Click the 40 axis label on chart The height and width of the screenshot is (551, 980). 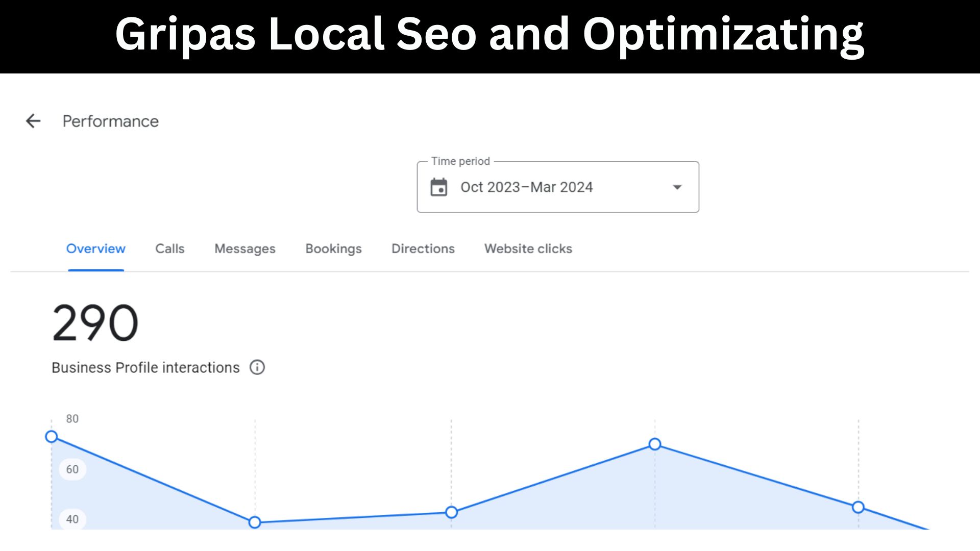pyautogui.click(x=72, y=519)
